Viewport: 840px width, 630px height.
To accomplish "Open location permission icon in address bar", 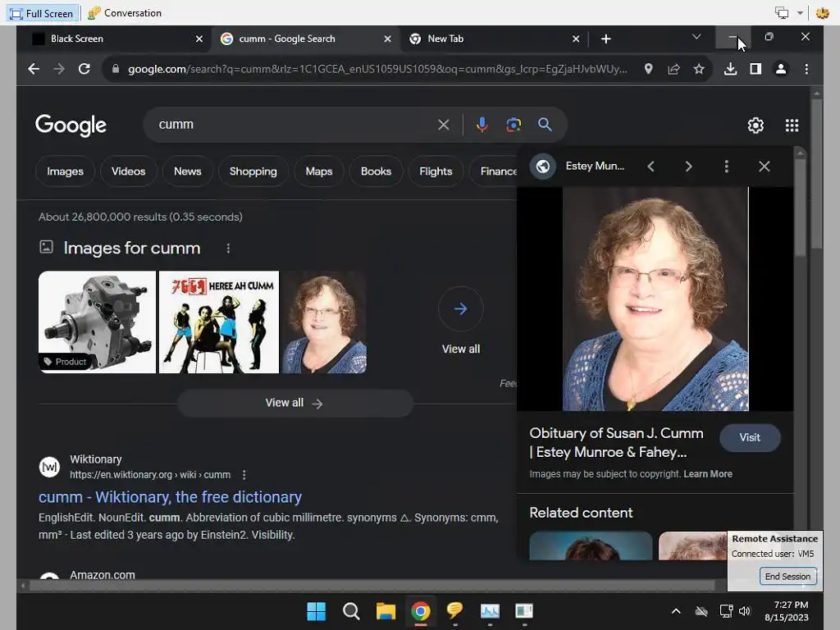I will coord(648,69).
